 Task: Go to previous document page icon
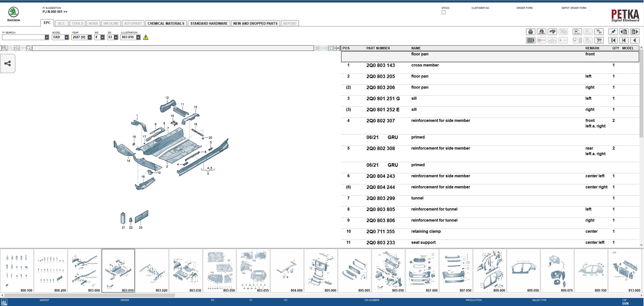(624, 32)
